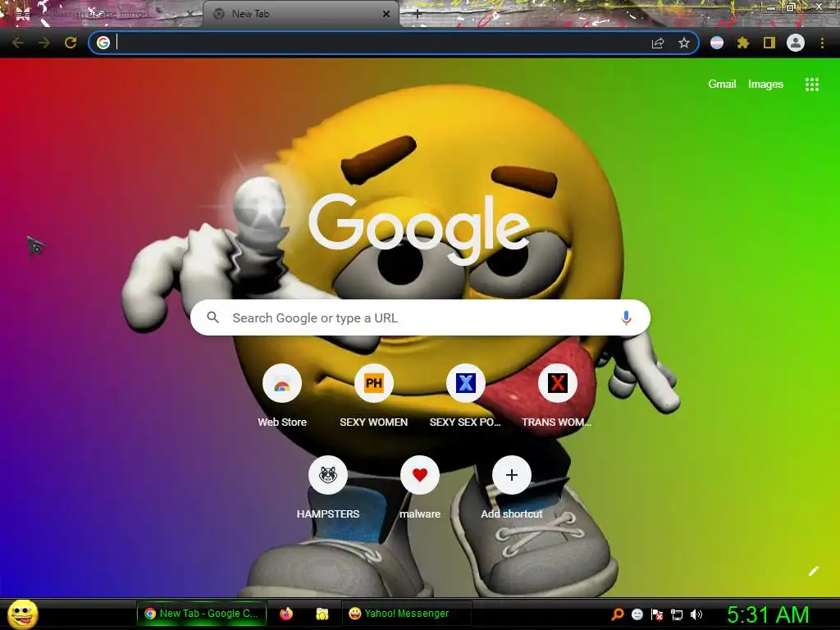Open Chrome three-dot menu

point(822,43)
